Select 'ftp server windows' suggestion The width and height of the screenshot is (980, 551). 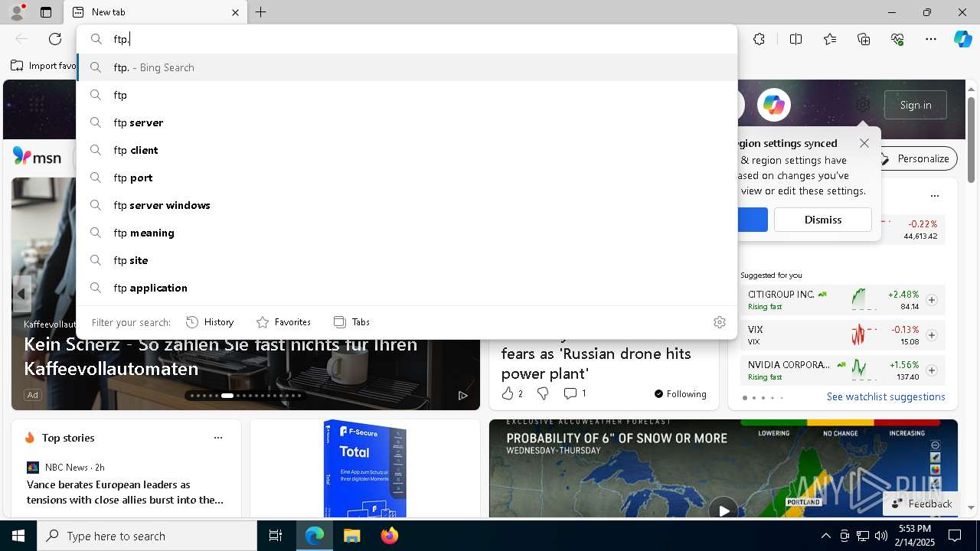click(407, 205)
